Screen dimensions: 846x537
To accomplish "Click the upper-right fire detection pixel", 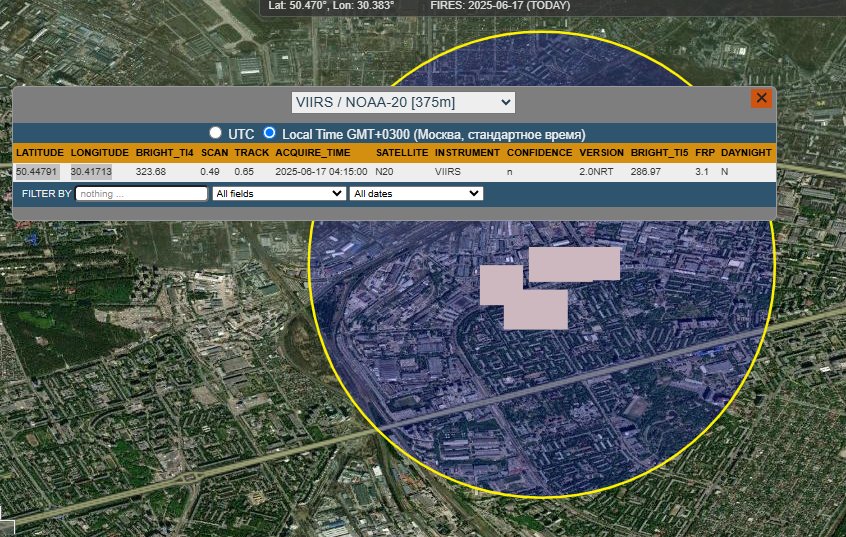I will tap(574, 264).
